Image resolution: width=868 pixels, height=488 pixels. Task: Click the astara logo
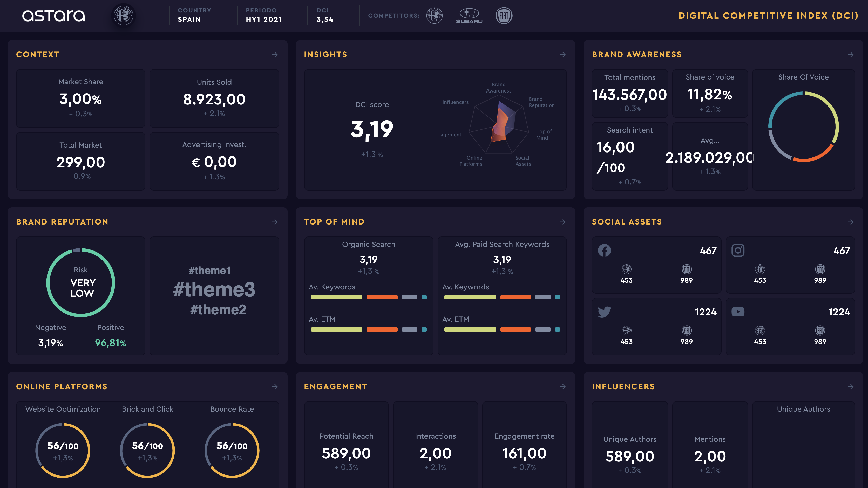tap(53, 16)
